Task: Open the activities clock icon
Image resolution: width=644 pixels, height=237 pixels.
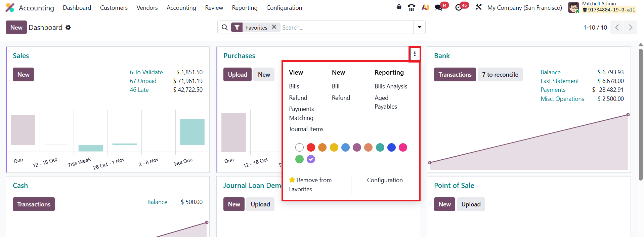Action: (459, 7)
